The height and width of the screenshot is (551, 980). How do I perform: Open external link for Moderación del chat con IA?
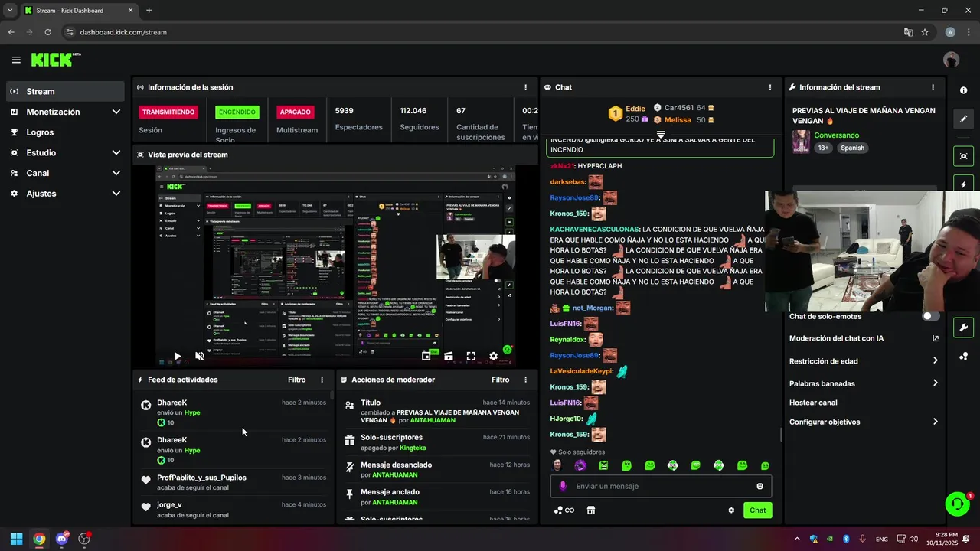pos(936,338)
